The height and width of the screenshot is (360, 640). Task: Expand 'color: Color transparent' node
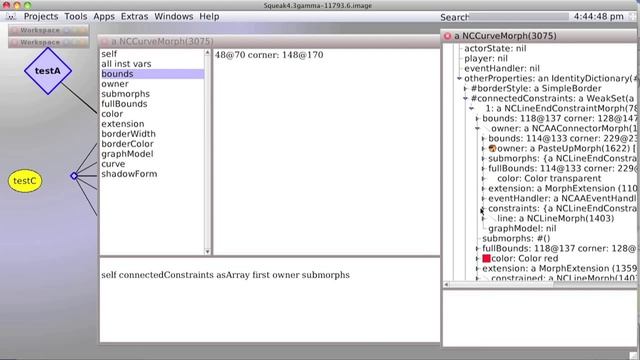tap(483, 179)
